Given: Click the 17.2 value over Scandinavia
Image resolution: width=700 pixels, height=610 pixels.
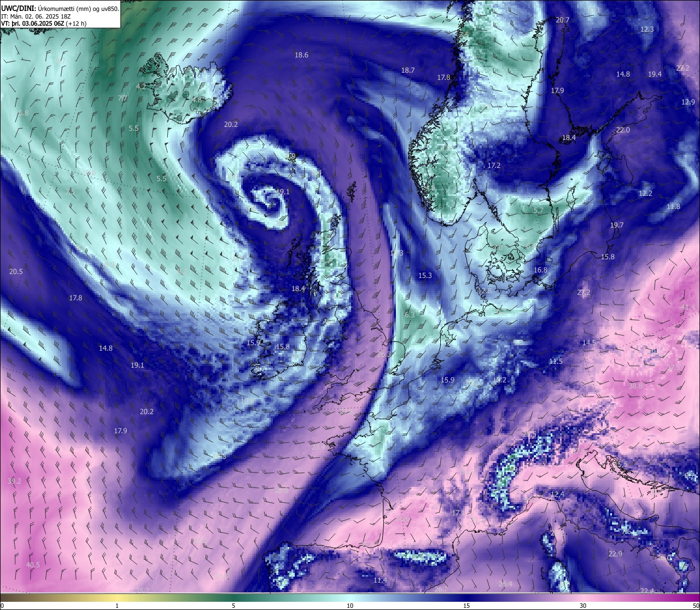Looking at the screenshot, I should (494, 165).
